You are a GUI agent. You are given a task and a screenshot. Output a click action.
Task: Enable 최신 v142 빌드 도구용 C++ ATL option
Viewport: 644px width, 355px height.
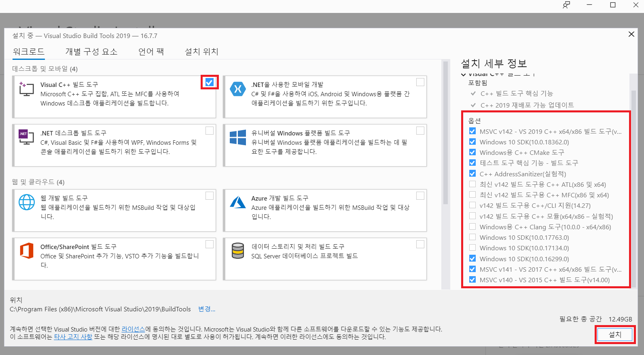click(x=472, y=184)
